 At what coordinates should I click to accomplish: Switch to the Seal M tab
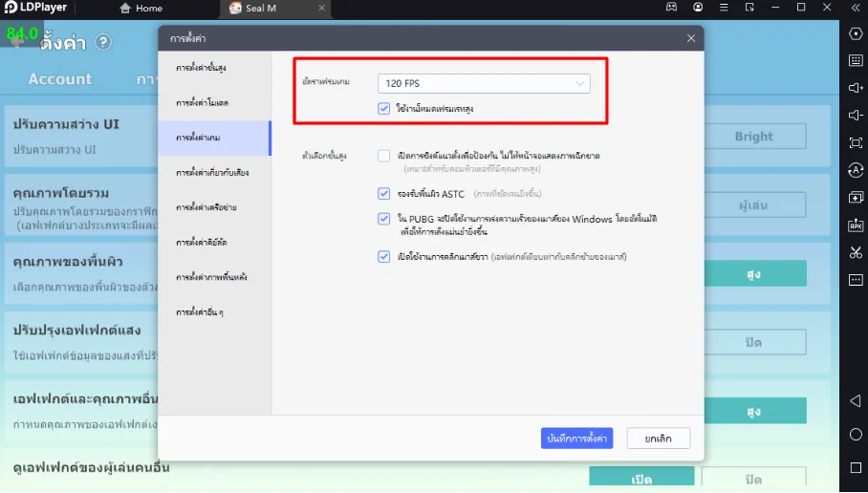277,9
